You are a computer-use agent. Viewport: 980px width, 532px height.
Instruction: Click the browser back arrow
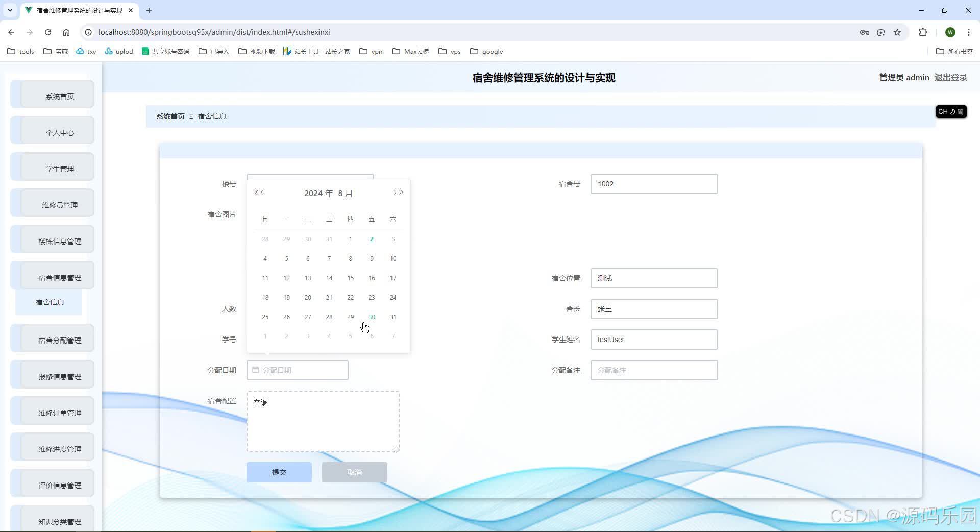11,32
